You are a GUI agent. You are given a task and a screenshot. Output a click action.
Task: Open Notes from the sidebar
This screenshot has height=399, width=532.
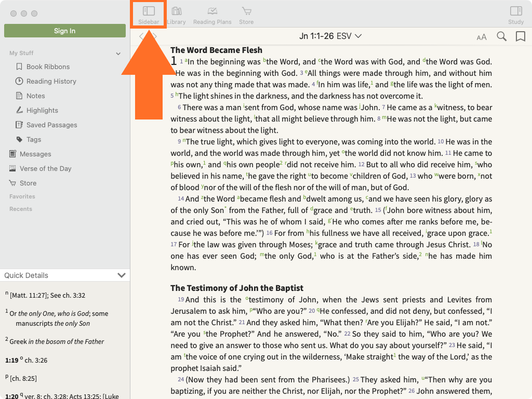35,96
